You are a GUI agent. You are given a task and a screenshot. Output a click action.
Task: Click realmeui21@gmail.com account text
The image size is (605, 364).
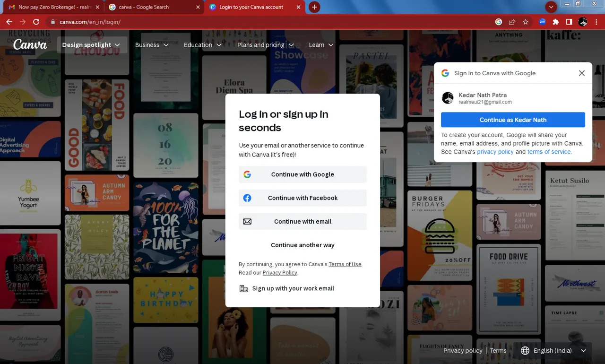pos(485,102)
